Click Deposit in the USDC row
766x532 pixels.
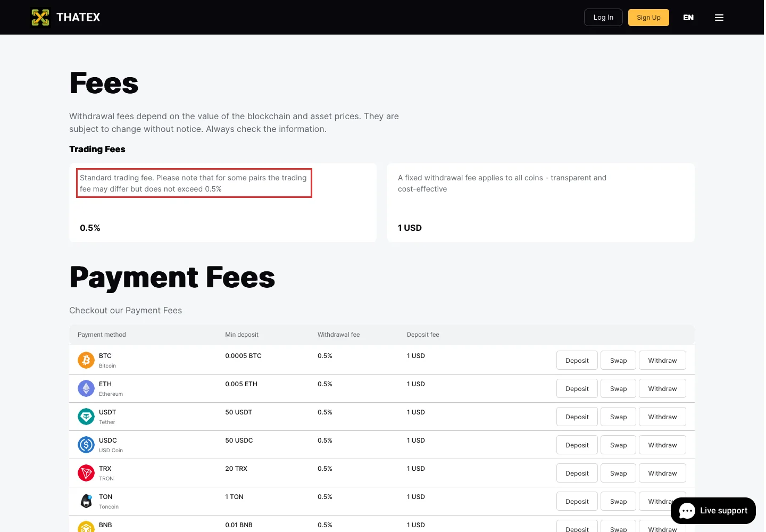tap(577, 445)
